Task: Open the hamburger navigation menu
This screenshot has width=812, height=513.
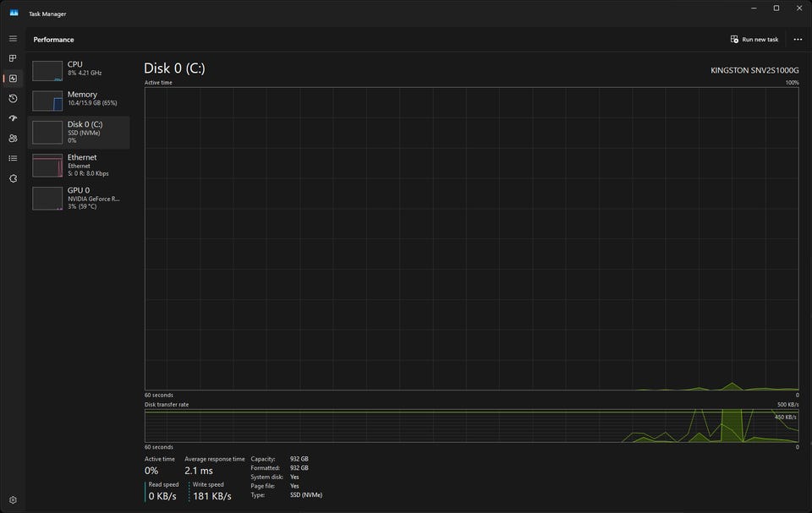Action: 13,39
